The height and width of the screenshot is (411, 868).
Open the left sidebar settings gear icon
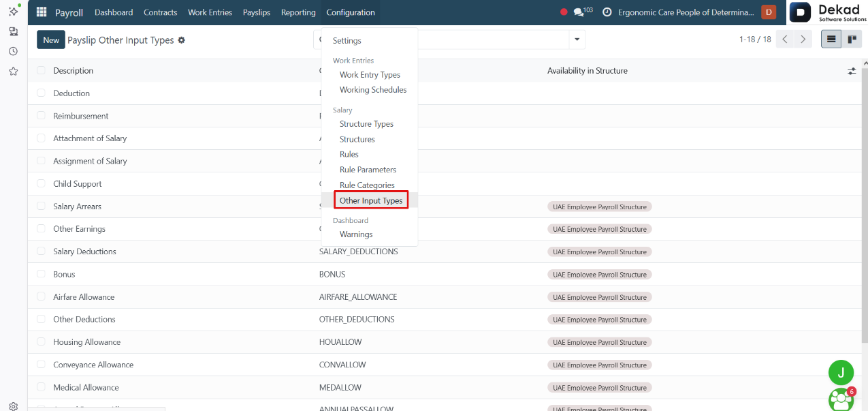pos(13,406)
